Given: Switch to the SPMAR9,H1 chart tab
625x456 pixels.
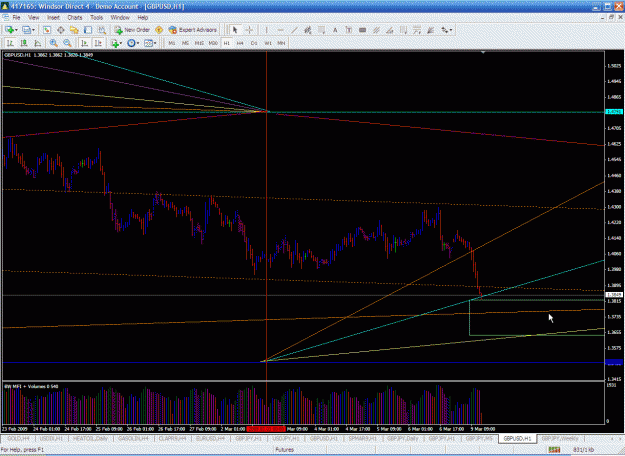Looking at the screenshot, I should [362, 438].
